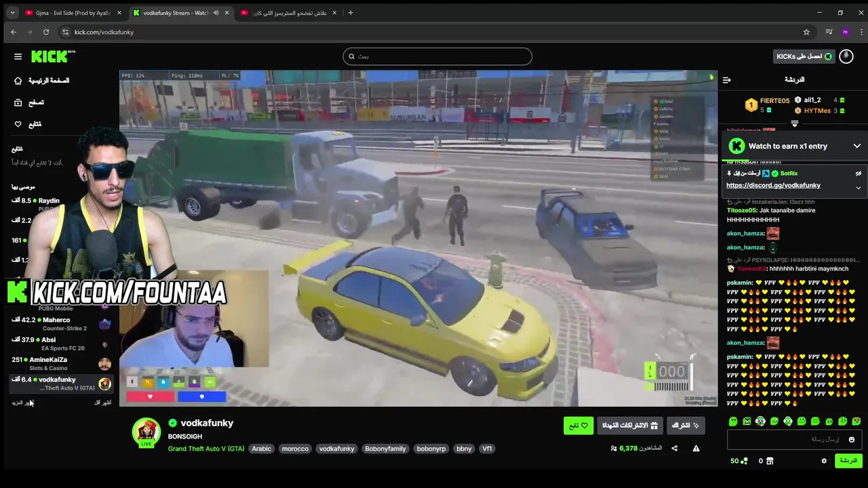Open the gift shop icon showing 0
The height and width of the screenshot is (488, 868).
pyautogui.click(x=766, y=461)
